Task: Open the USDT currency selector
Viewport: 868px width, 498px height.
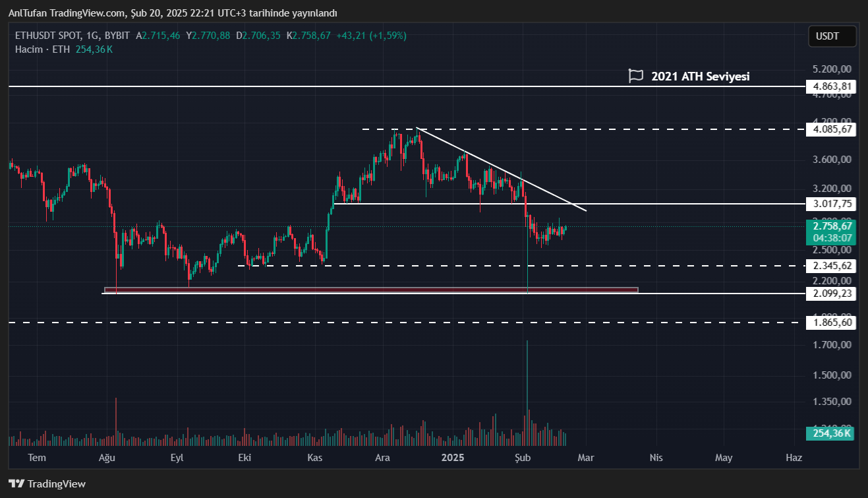Action: pyautogui.click(x=832, y=36)
